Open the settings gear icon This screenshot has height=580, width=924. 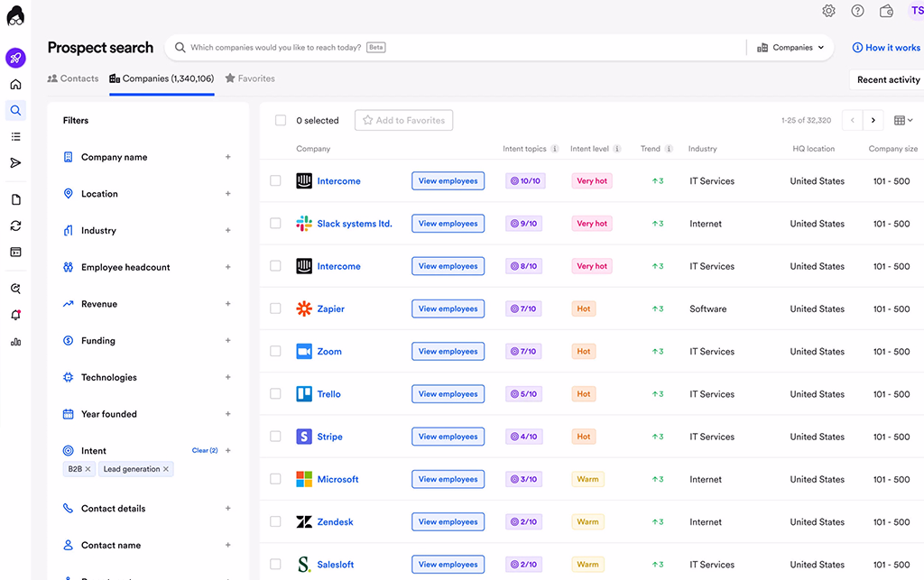tap(828, 11)
